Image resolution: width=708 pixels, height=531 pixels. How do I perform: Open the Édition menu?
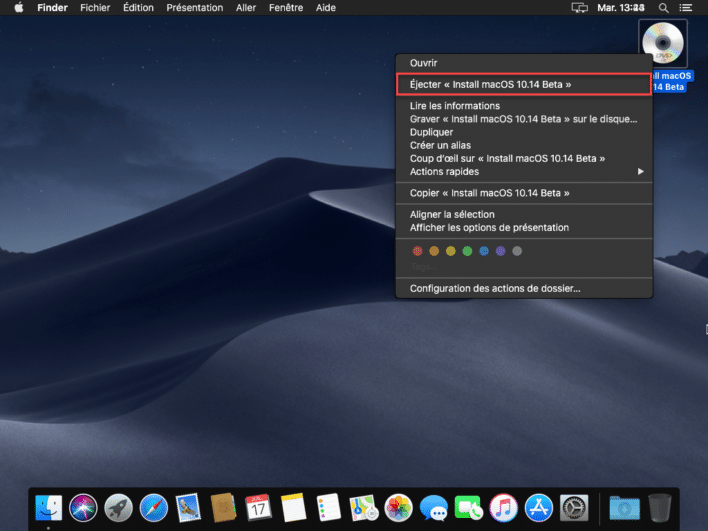[138, 8]
